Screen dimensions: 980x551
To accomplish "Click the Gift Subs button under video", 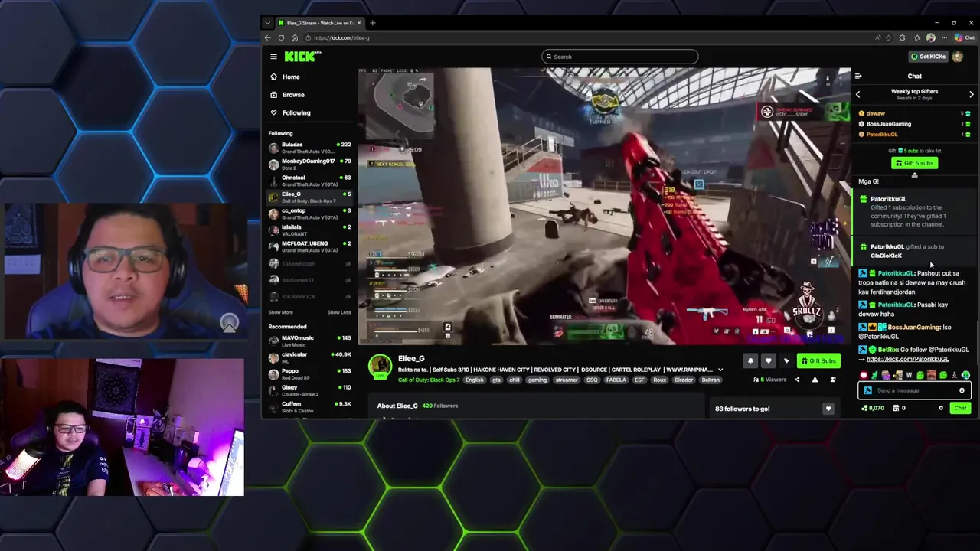I will click(818, 361).
